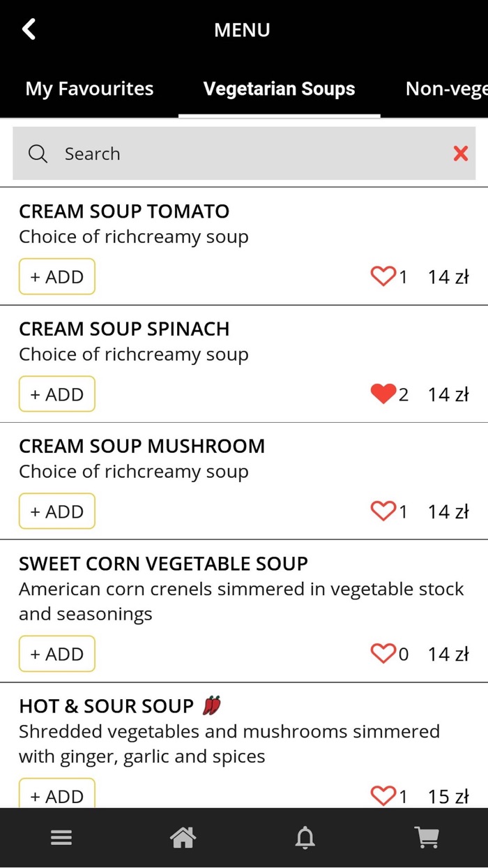The height and width of the screenshot is (868, 488).
Task: Favourite Cream Soup Tomato with heart
Action: point(383,277)
